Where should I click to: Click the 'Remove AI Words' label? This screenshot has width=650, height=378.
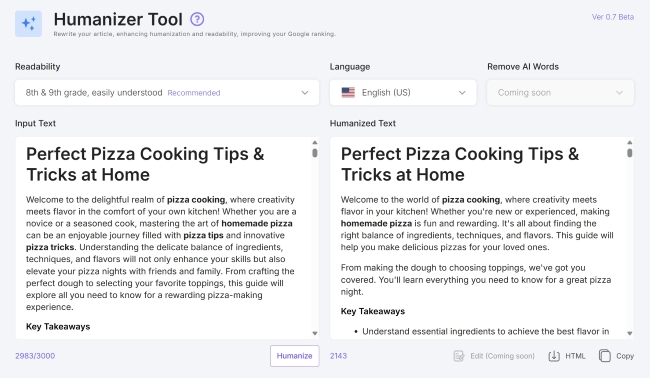523,67
